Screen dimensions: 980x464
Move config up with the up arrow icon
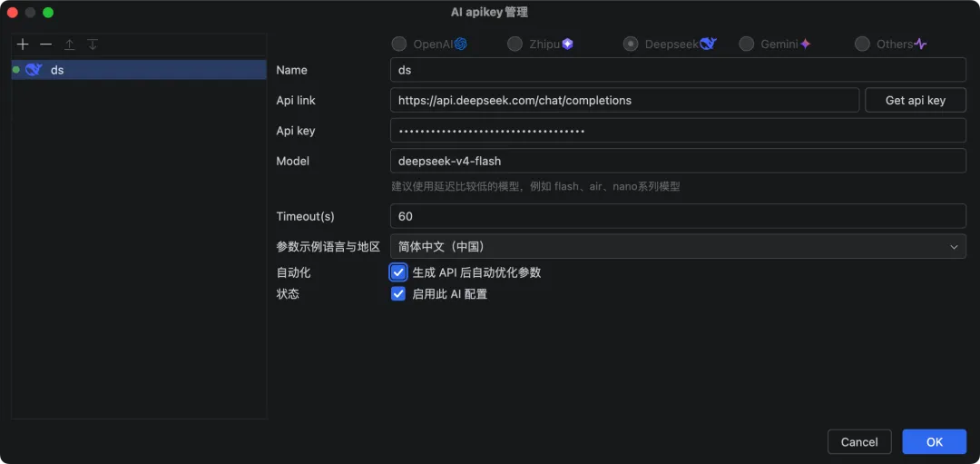tap(69, 44)
